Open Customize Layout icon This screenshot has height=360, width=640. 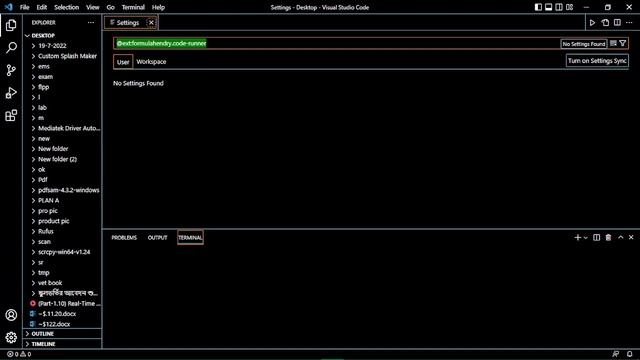(x=569, y=7)
